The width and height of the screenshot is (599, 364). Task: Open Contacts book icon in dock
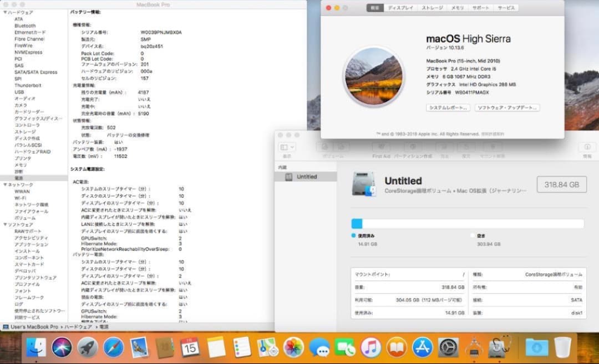[x=165, y=347]
